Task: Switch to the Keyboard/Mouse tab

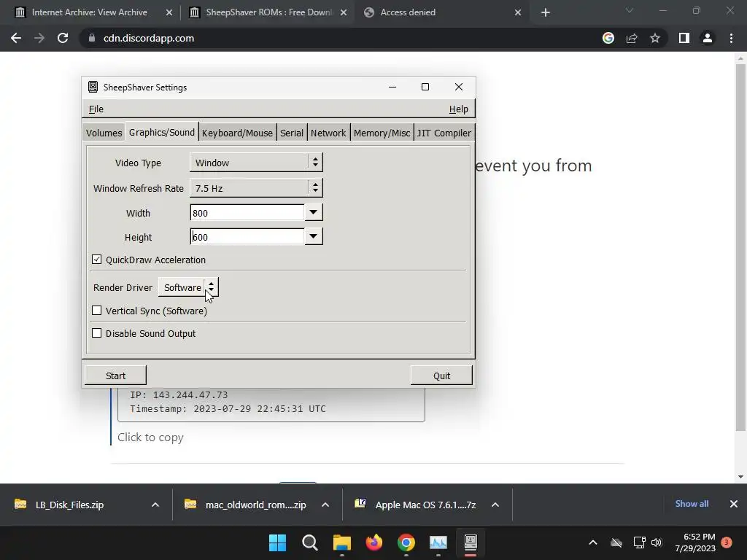Action: coord(237,133)
